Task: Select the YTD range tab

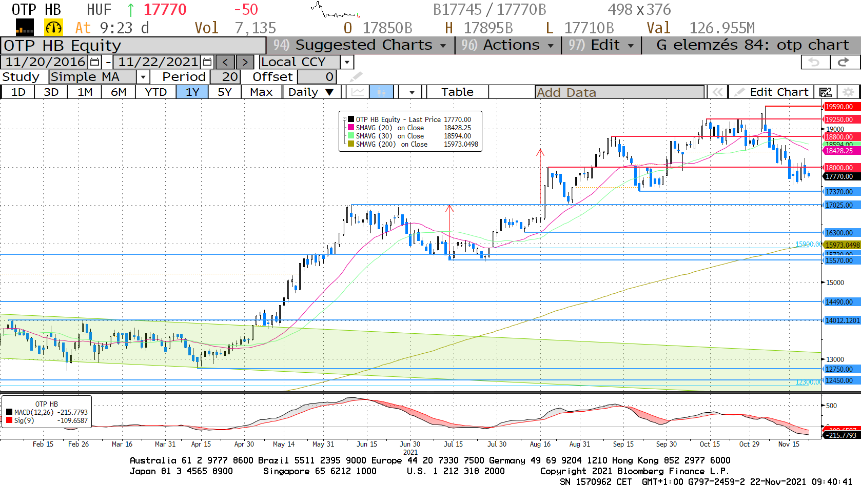Action: [x=156, y=92]
